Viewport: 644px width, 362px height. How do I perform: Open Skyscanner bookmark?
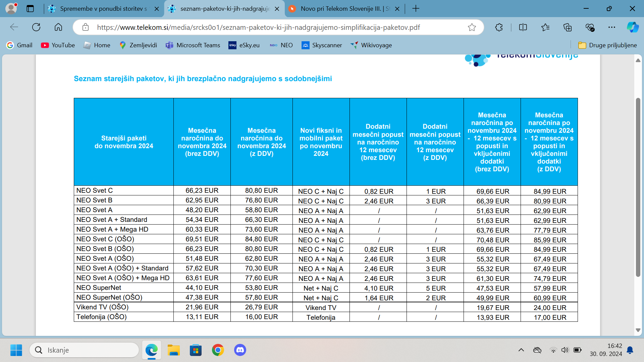322,45
